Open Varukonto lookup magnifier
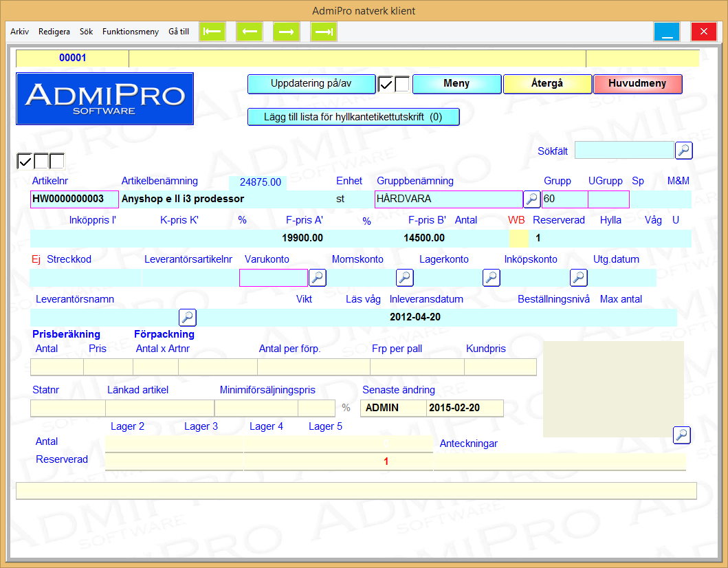The height and width of the screenshot is (568, 728). 317,278
